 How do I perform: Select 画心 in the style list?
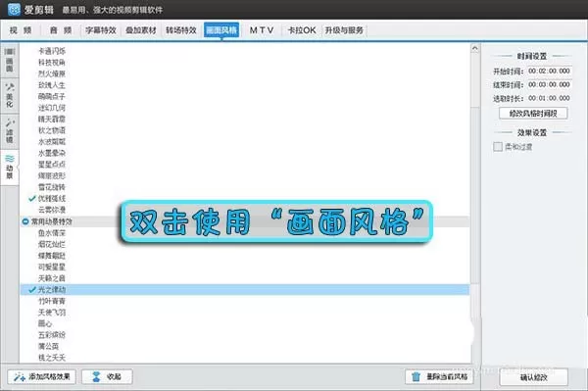coord(45,323)
